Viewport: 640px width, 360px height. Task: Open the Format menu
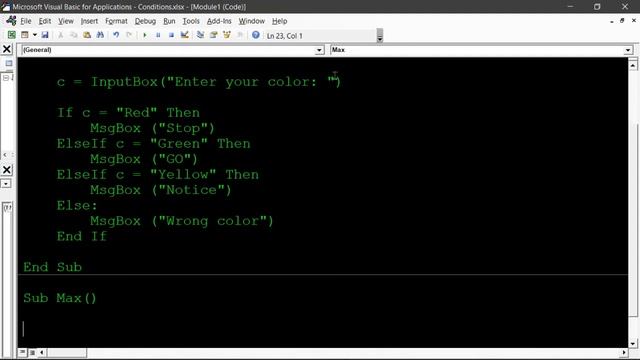coord(116,21)
